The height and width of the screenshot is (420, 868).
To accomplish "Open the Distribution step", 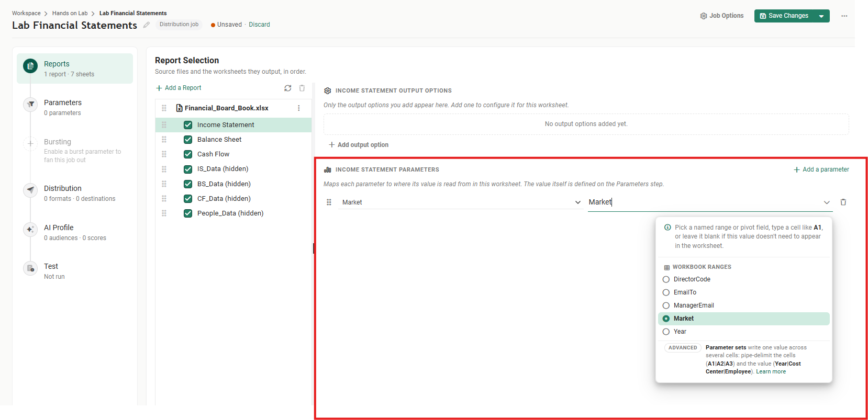I will coord(75,193).
